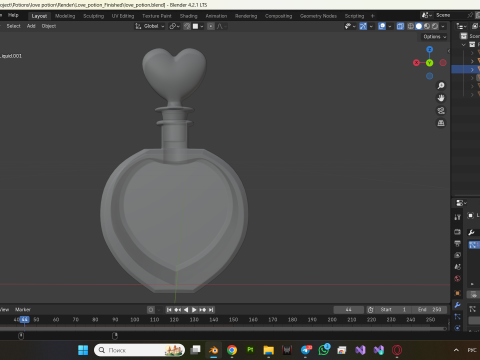Toggle camera view icon in viewport
This screenshot has width=480, height=360.
click(441, 110)
